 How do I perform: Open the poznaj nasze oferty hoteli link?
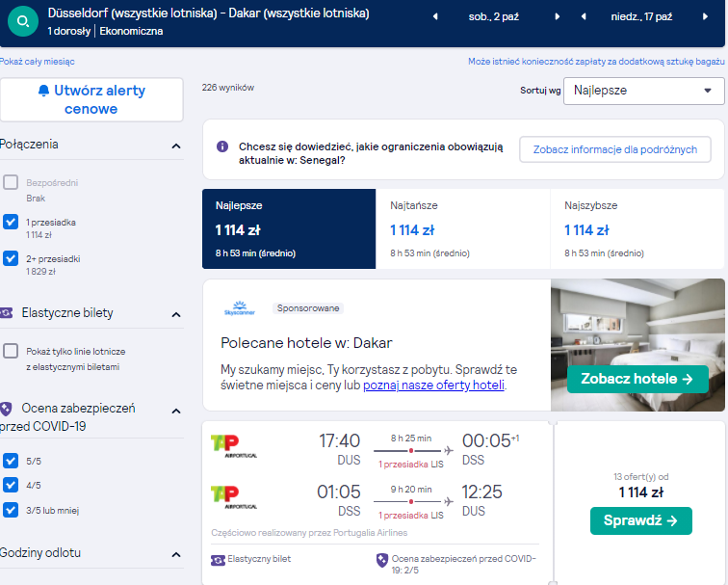433,386
